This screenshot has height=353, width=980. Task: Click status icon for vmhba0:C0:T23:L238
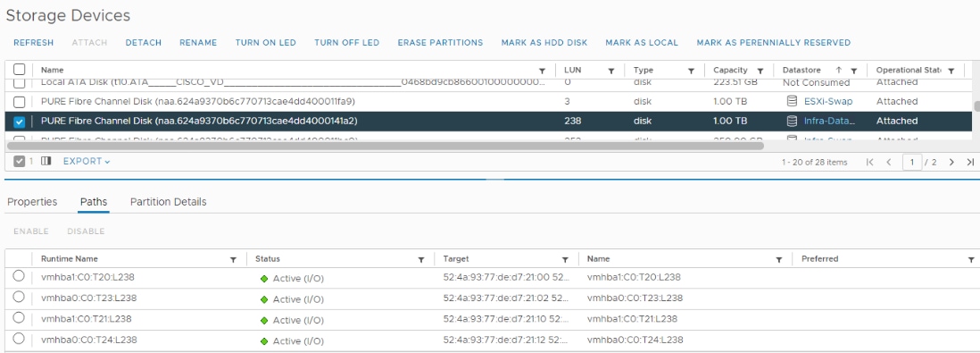pos(264,299)
